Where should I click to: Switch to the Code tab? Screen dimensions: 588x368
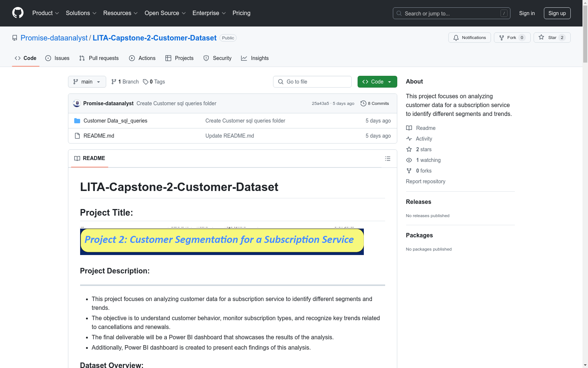(x=26, y=58)
